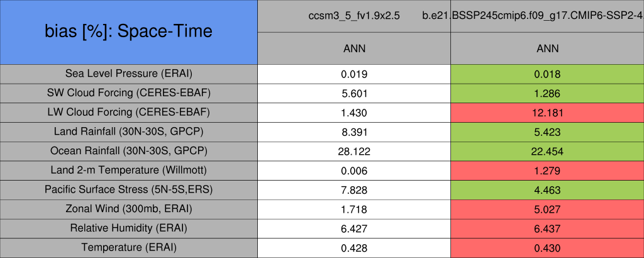Click the LW Cloud Forcing (CERES-EBAF) label
This screenshot has height=258, width=644.
point(128,113)
